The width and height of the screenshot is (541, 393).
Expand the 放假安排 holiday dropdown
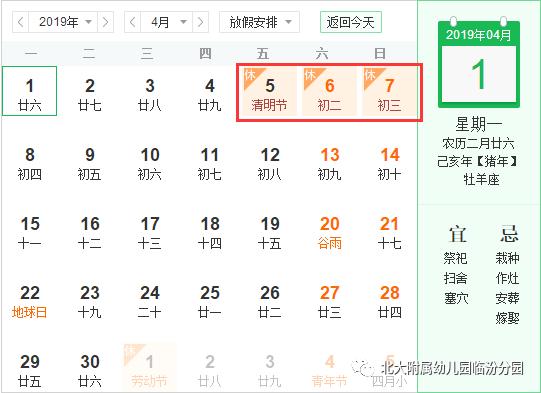259,22
